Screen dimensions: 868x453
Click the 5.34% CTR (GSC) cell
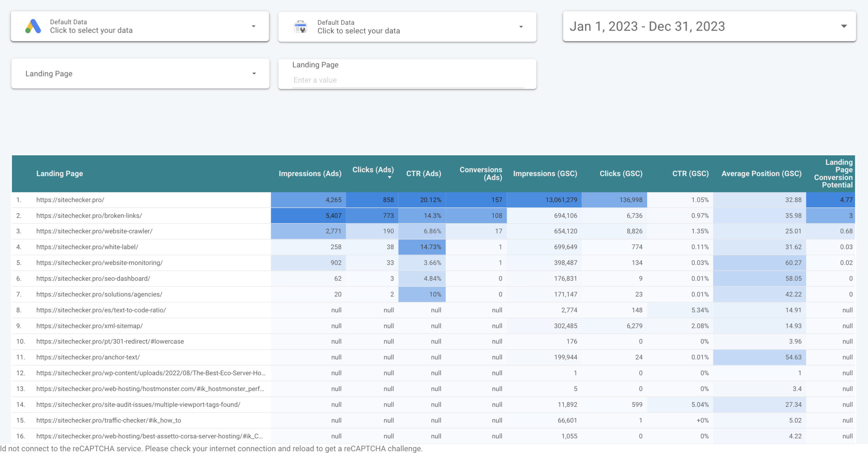(x=680, y=310)
